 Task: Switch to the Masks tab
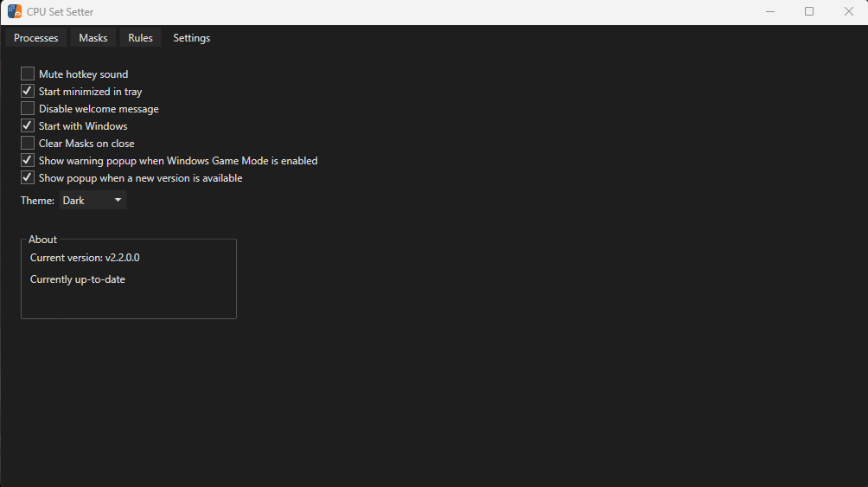pos(93,38)
